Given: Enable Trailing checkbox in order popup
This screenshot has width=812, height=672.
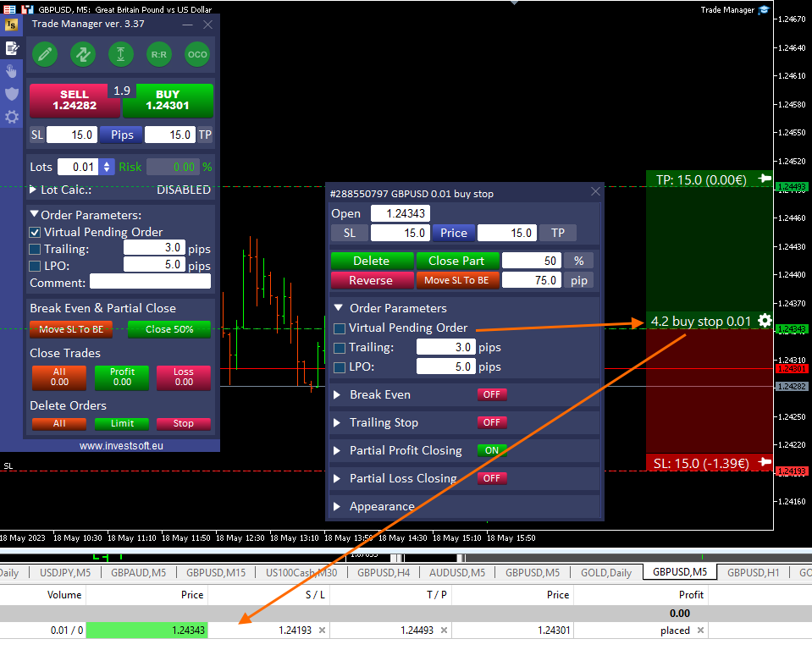Looking at the screenshot, I should [340, 348].
